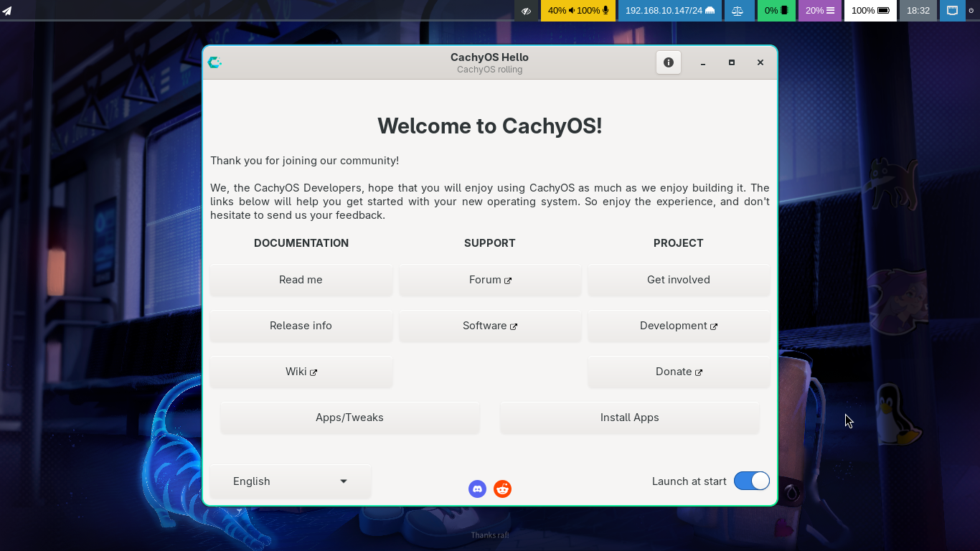The image size is (980, 551).
Task: Open the Development link
Action: [x=679, y=326]
